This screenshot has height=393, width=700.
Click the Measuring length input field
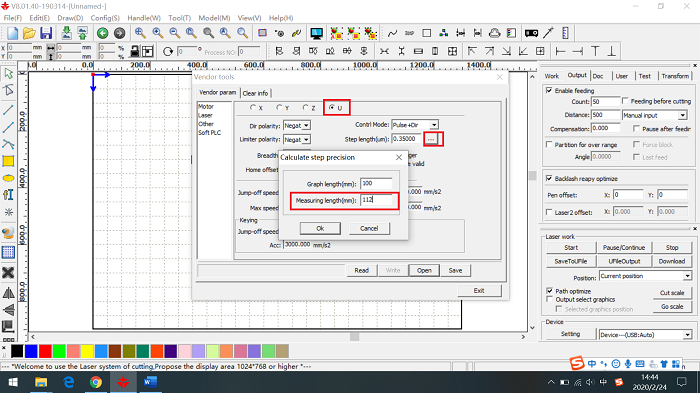coord(376,200)
